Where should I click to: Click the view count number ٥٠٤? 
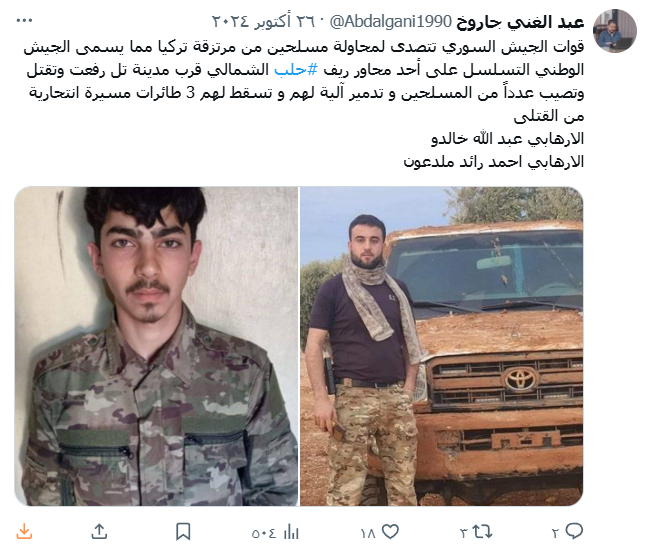264,533
